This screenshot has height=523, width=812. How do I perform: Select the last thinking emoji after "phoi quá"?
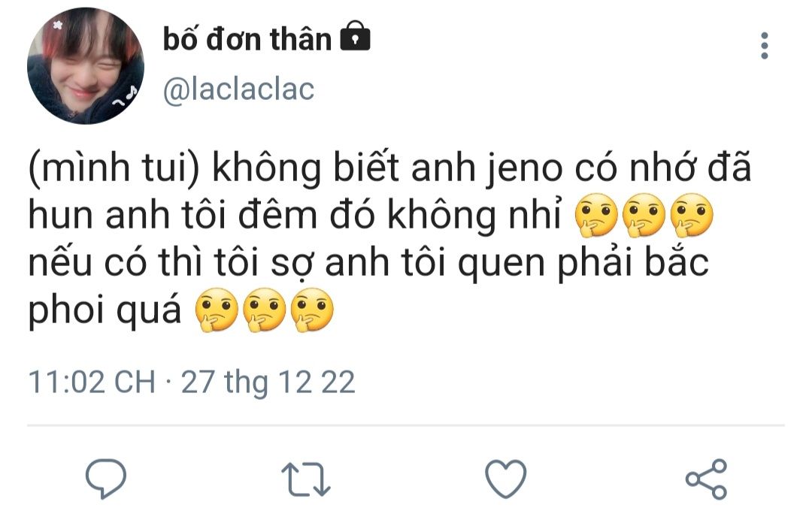pos(312,310)
